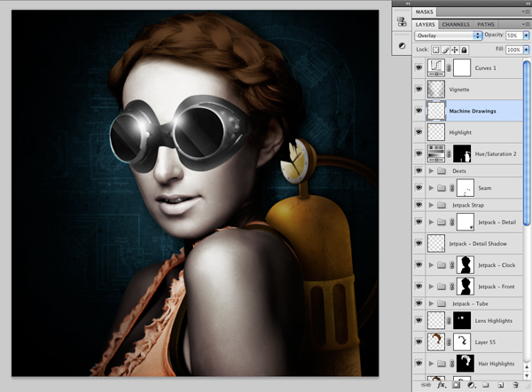Click the link layers icon at panel bottom
532x392 pixels.
tap(426, 385)
